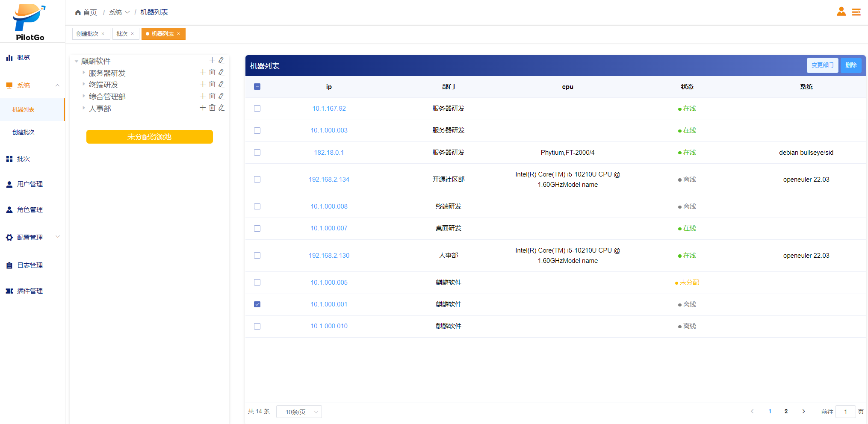Click the 变更部门 button
Screen dimensions: 868x424
pyautogui.click(x=822, y=65)
